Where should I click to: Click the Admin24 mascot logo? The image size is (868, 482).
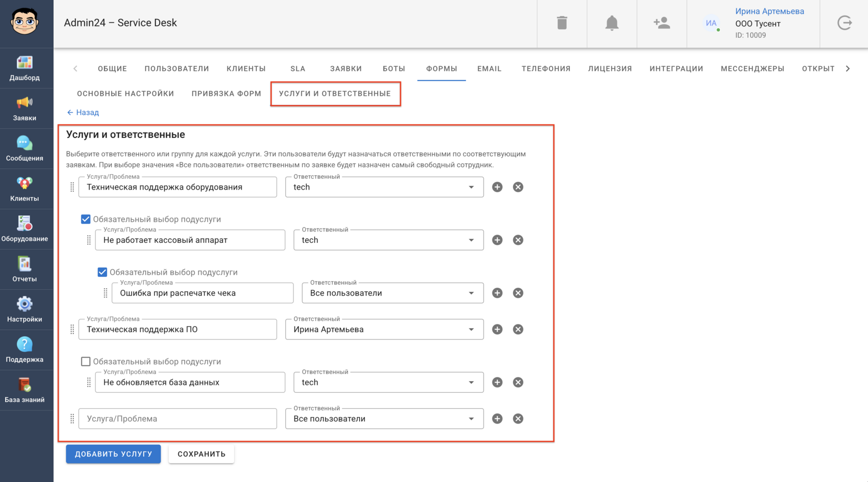[24, 22]
